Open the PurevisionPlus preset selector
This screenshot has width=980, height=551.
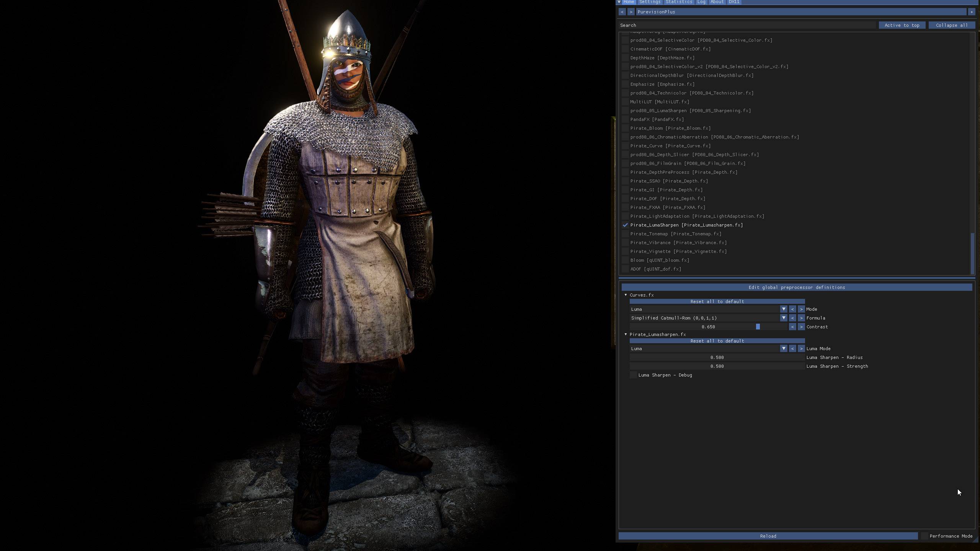[801, 12]
